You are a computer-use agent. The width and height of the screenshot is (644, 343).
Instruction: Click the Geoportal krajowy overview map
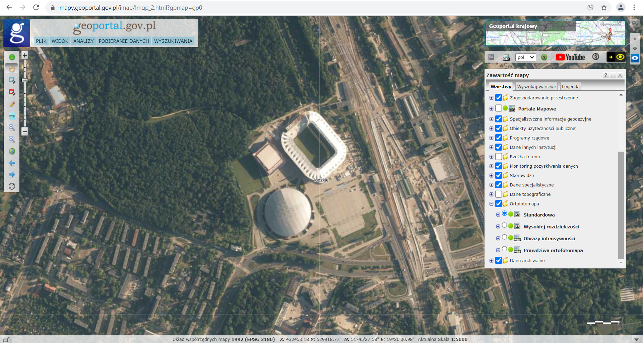(555, 33)
